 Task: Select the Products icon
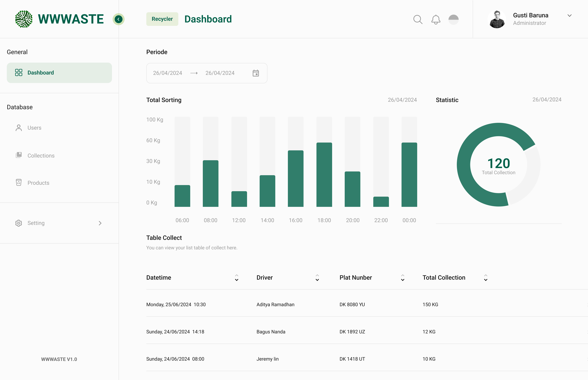click(x=19, y=183)
